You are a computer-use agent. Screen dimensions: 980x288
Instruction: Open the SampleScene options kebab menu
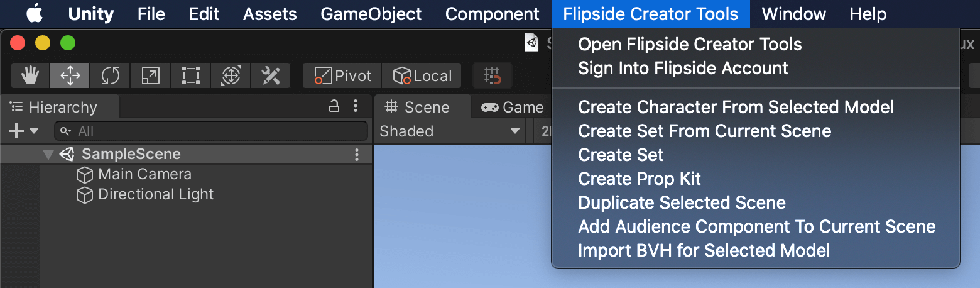tap(357, 155)
